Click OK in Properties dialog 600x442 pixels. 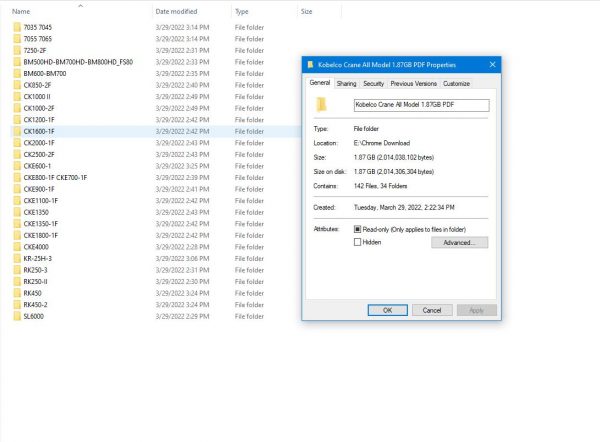pos(388,310)
